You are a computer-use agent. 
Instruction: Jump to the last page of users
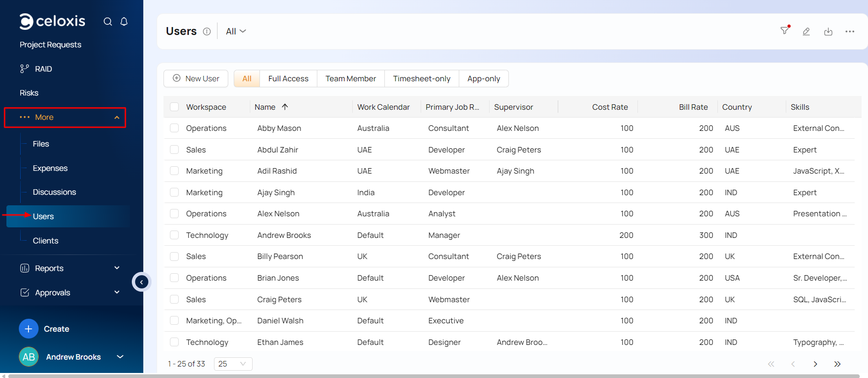(x=837, y=364)
